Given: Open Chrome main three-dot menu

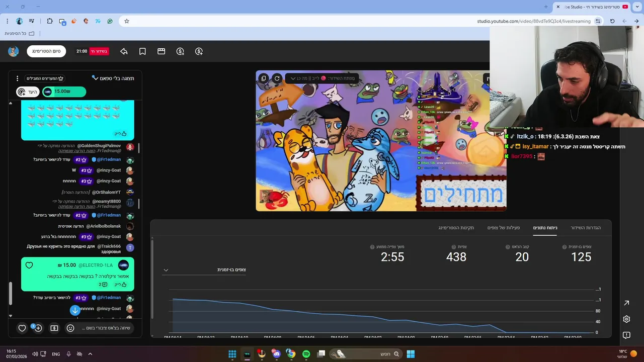Looking at the screenshot, I should tap(7, 21).
